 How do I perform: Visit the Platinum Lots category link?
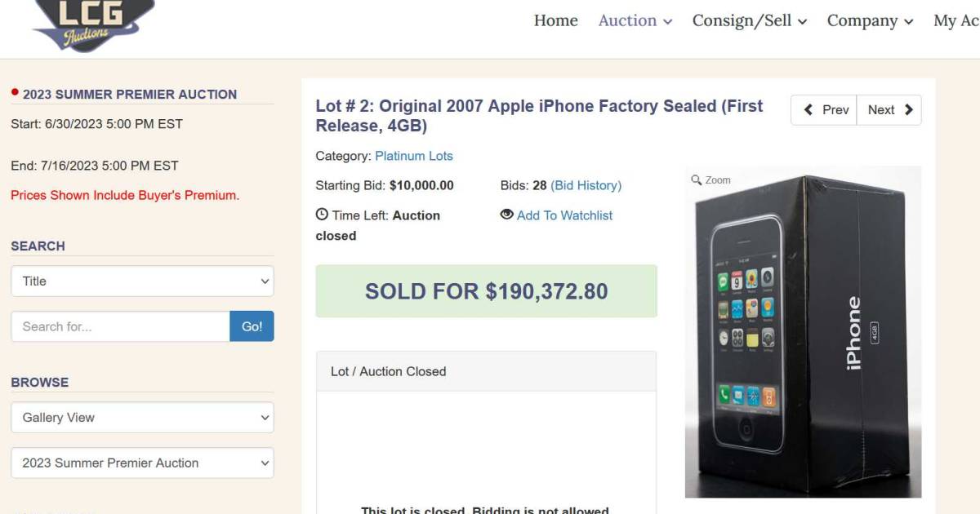pyautogui.click(x=414, y=156)
